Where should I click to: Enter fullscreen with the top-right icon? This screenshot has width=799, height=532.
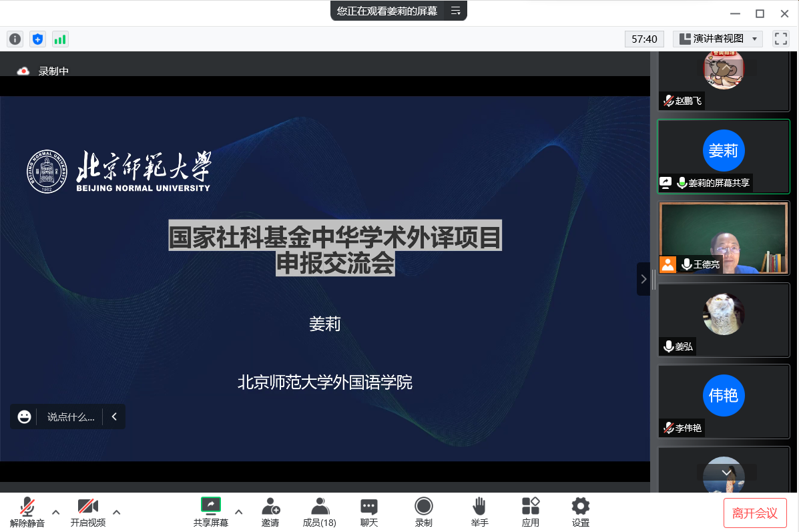point(780,39)
